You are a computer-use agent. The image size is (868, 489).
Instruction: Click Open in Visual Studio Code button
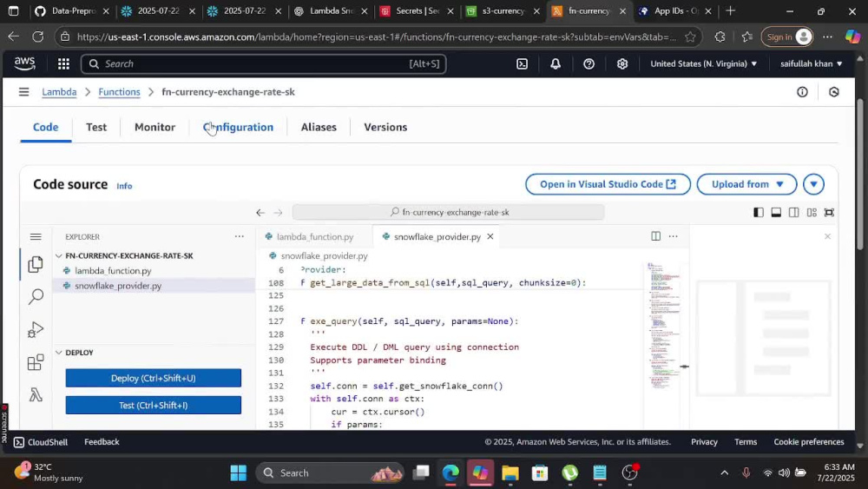[x=608, y=184]
